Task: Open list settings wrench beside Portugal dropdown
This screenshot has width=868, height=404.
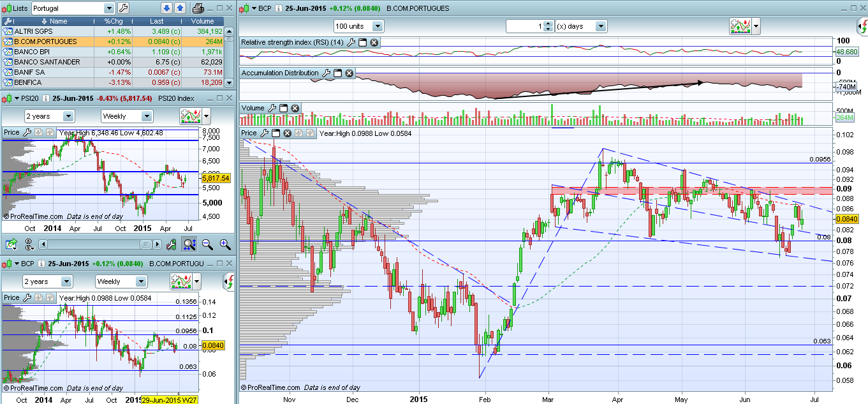Action: tap(124, 8)
